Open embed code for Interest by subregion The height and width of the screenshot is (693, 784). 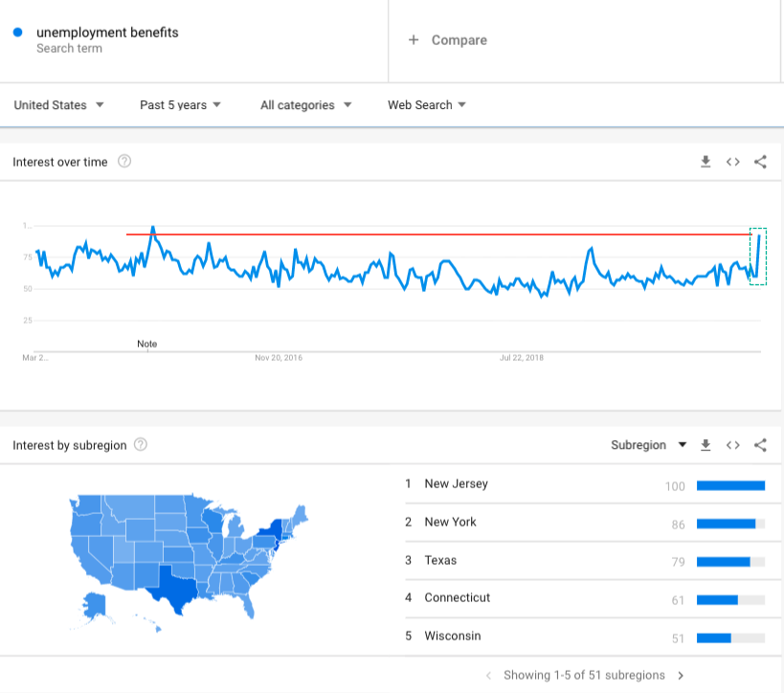coord(732,445)
